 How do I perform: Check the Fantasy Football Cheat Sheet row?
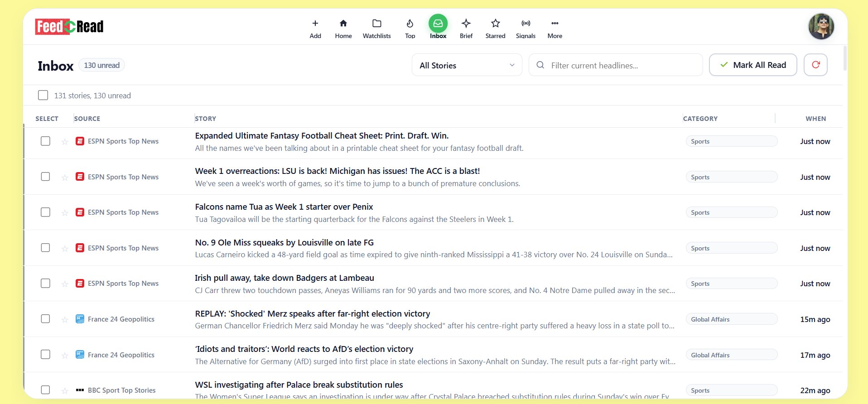coord(45,141)
